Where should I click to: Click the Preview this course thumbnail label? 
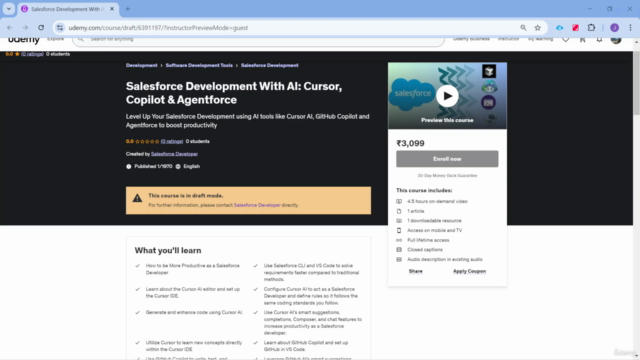click(447, 120)
